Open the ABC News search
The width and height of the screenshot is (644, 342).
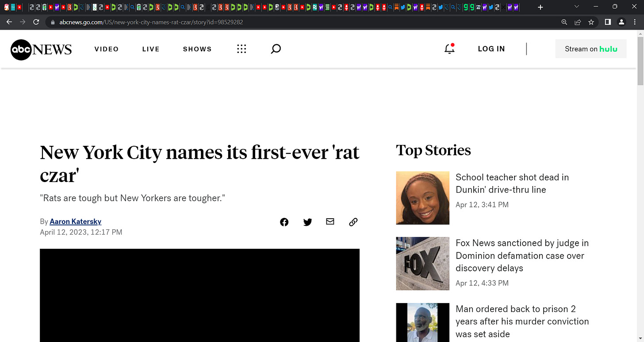point(276,49)
